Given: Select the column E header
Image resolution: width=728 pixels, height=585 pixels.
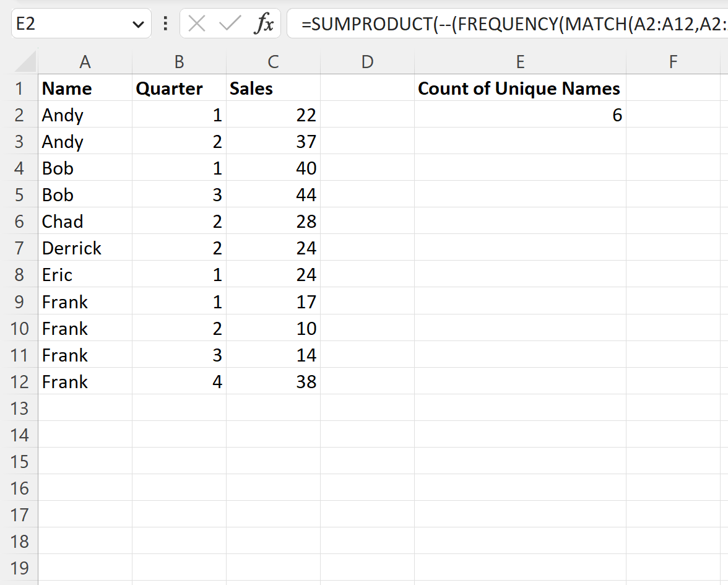Looking at the screenshot, I should (x=520, y=61).
